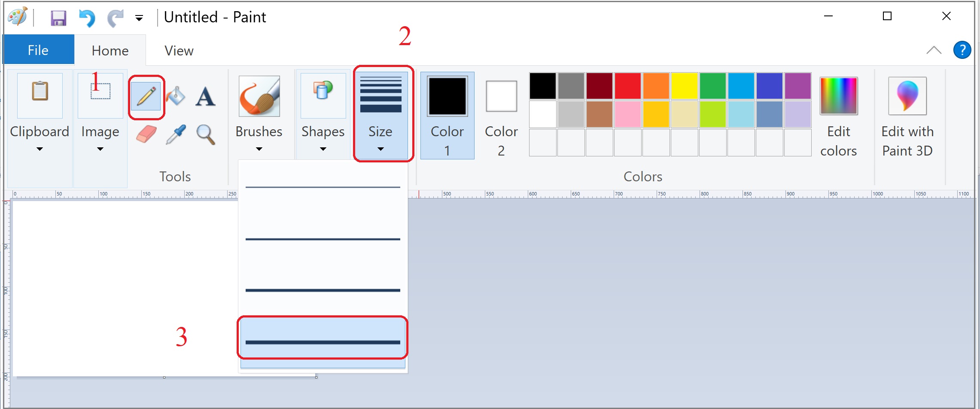Switch to the View tab
Image resolution: width=980 pixels, height=409 pixels.
(x=179, y=51)
